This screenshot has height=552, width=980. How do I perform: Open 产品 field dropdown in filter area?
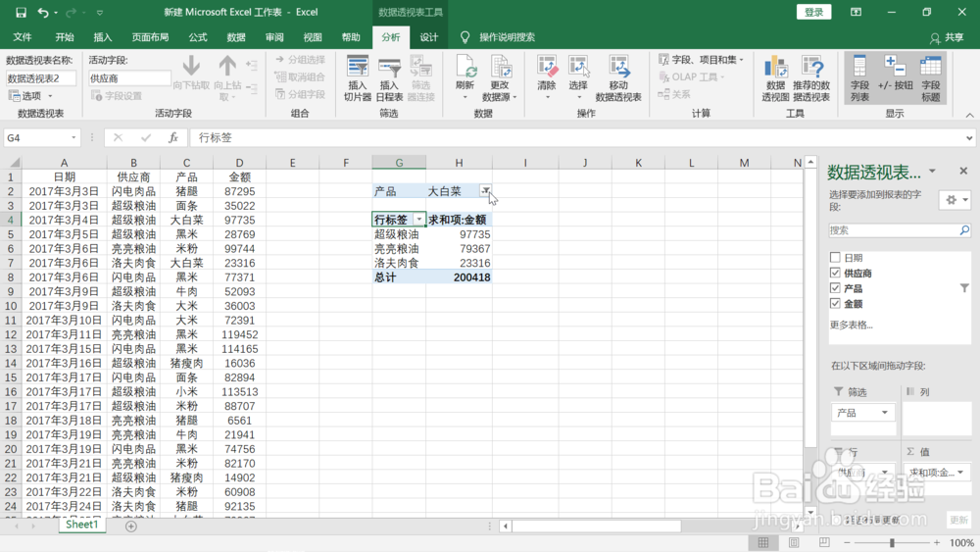pos(884,413)
